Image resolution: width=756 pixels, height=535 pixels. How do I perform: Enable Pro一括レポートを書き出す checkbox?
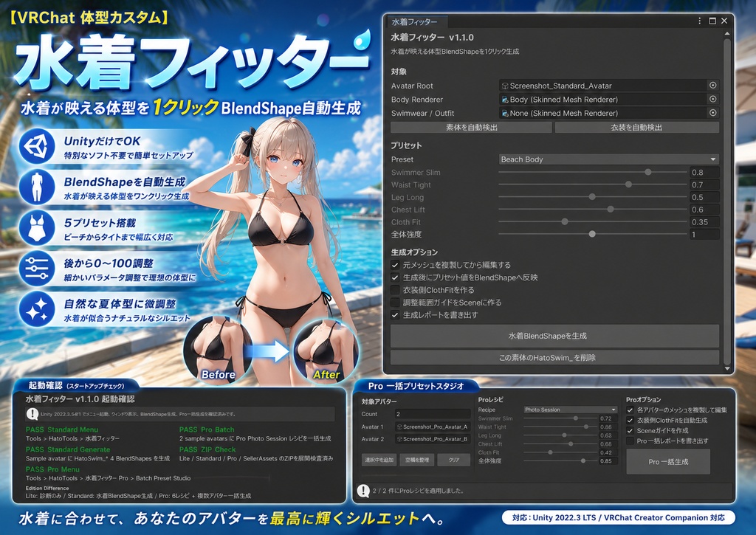pyautogui.click(x=630, y=441)
